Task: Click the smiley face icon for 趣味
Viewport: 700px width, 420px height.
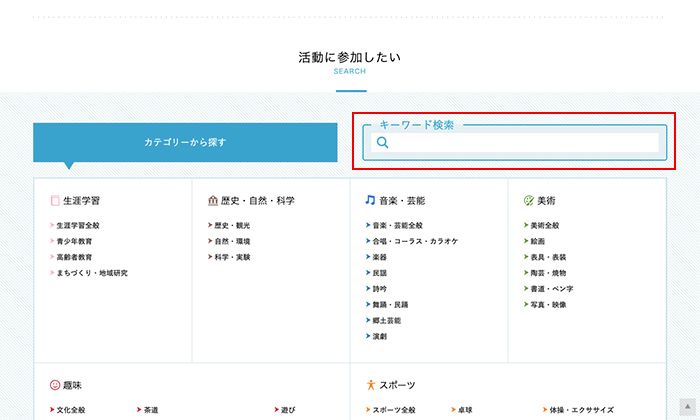Action: pos(55,385)
